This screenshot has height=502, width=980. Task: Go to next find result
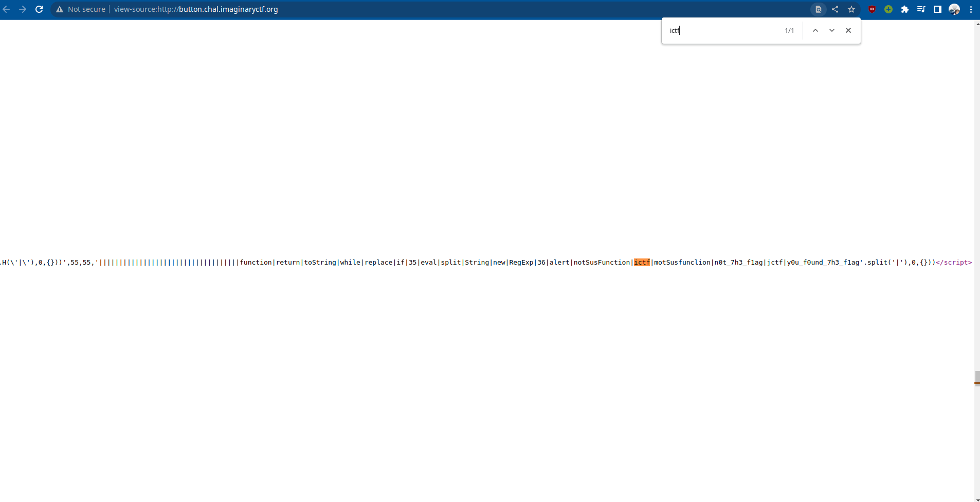click(x=832, y=30)
